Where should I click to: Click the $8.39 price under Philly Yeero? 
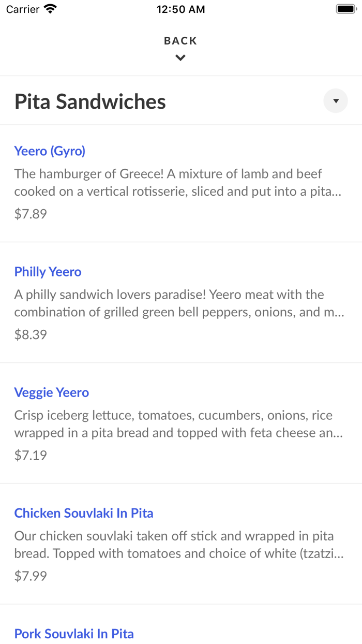pos(31,334)
